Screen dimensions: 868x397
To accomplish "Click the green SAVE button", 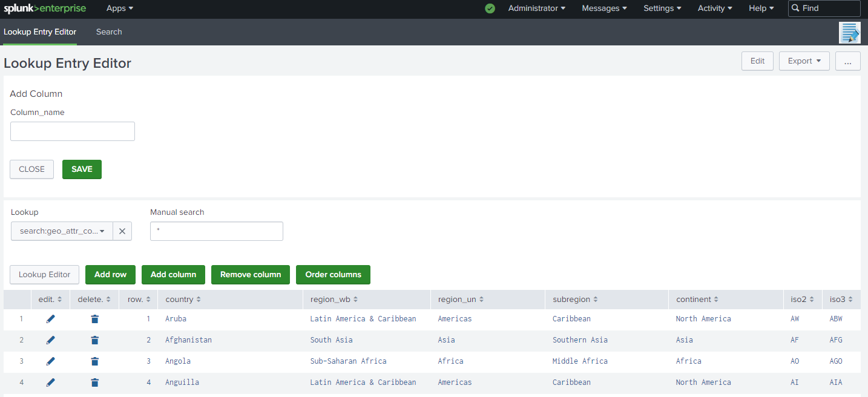I will tap(82, 169).
